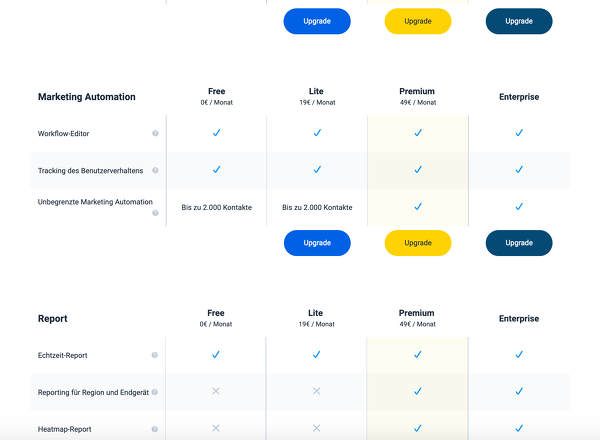
Task: Click Enterprise checkmark for Echtzeit-Report
Action: 519,355
